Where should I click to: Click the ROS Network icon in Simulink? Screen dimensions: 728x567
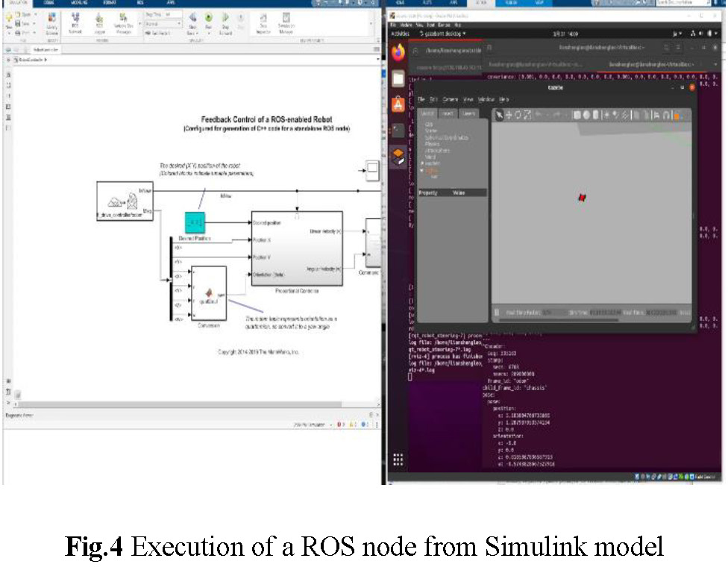coord(75,22)
